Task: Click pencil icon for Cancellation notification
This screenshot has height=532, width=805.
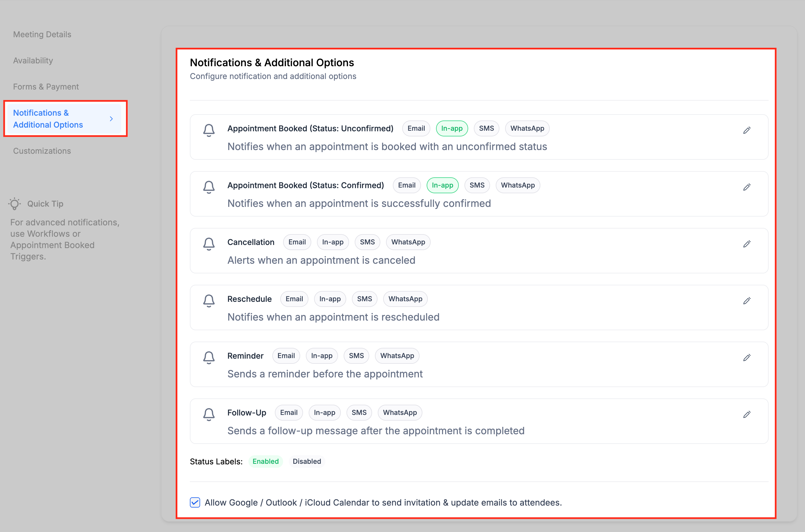Action: coord(747,244)
